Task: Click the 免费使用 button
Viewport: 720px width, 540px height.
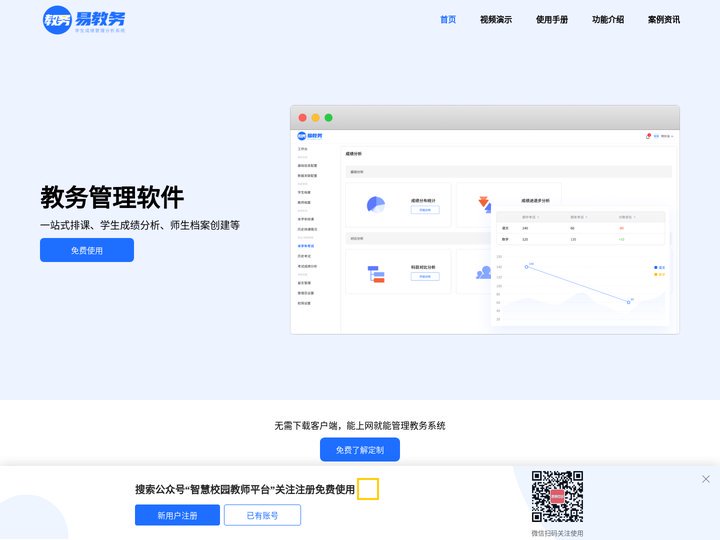Action: (x=87, y=250)
